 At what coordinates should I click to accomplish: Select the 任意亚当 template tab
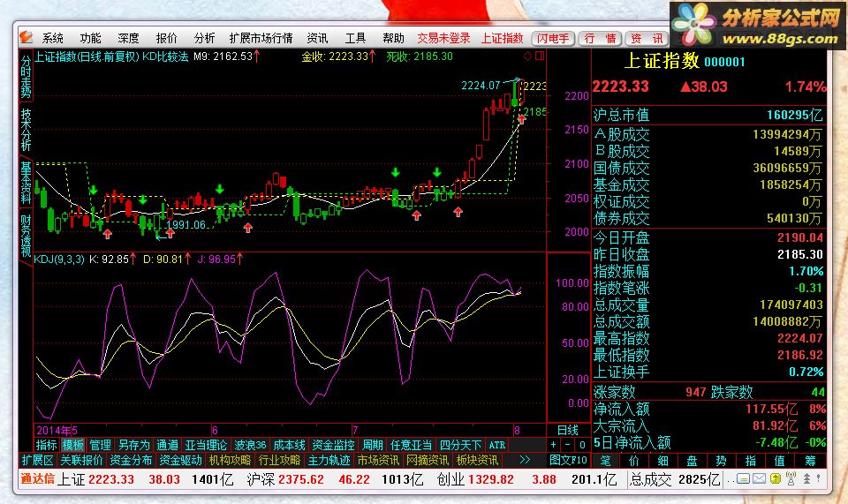tap(411, 445)
